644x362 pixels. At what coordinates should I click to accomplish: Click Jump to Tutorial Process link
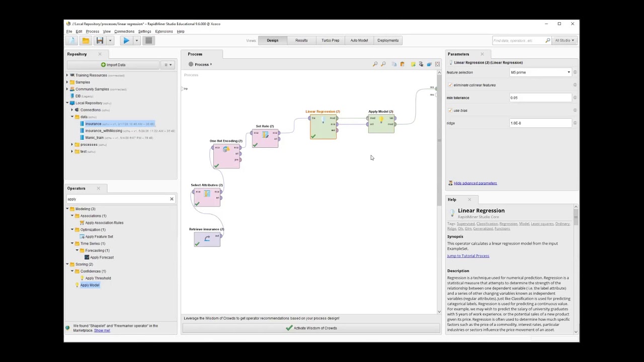pyautogui.click(x=468, y=256)
